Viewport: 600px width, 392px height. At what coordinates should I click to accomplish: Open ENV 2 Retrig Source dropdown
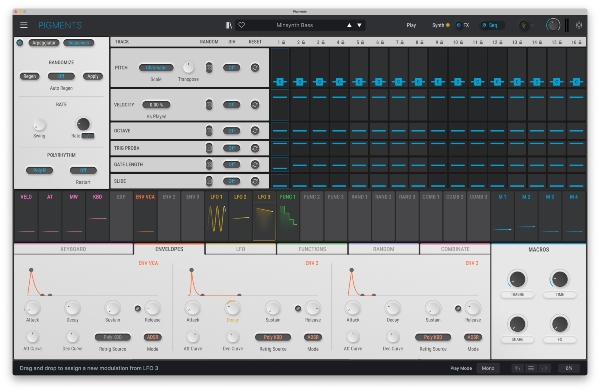point(273,337)
